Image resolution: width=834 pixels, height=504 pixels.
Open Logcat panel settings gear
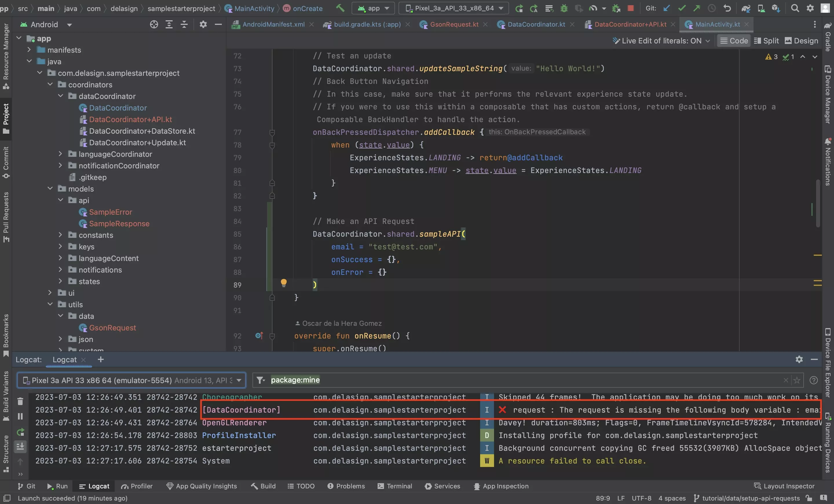pos(799,359)
